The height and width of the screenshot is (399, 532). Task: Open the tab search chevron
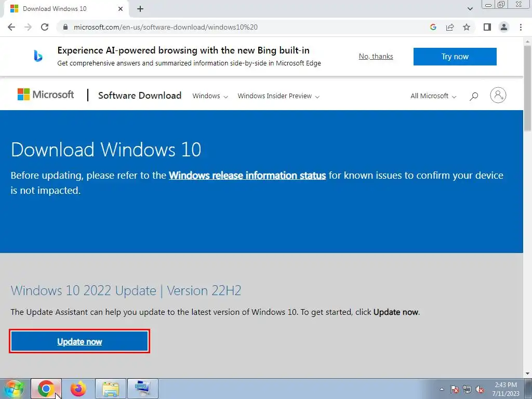(x=470, y=9)
